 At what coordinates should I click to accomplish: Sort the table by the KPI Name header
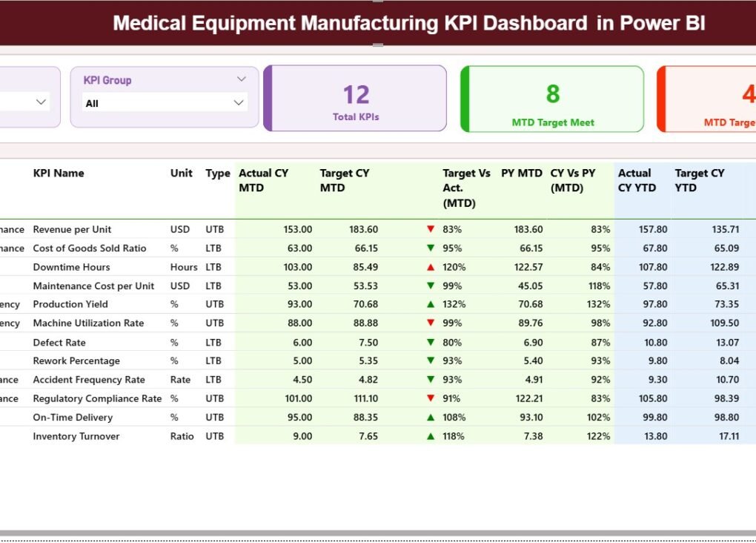click(59, 173)
